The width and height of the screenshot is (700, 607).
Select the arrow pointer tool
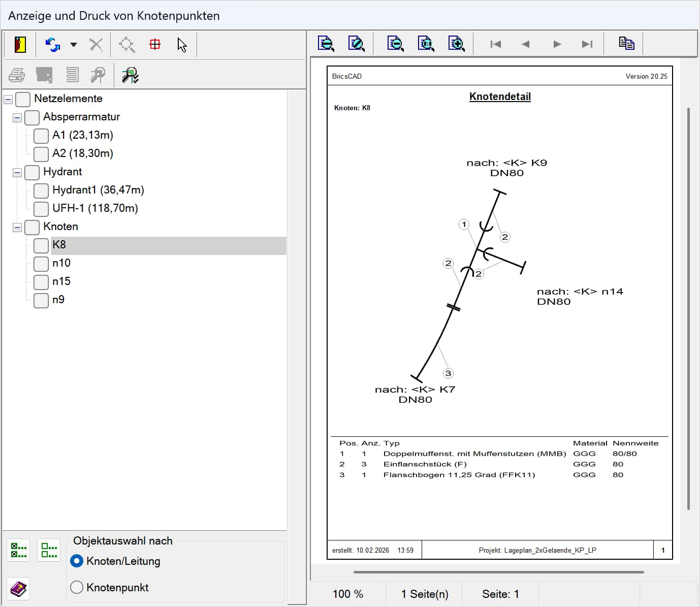click(182, 45)
